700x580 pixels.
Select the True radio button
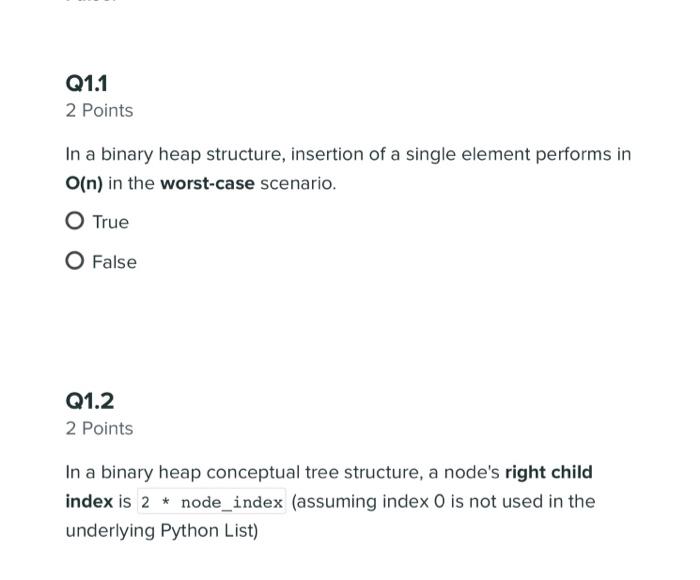(74, 222)
